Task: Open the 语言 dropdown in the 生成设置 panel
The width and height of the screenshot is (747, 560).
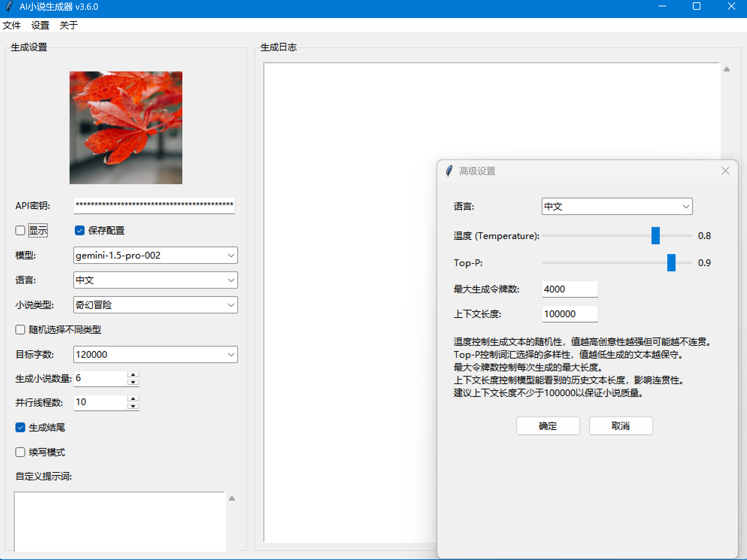Action: tap(156, 280)
